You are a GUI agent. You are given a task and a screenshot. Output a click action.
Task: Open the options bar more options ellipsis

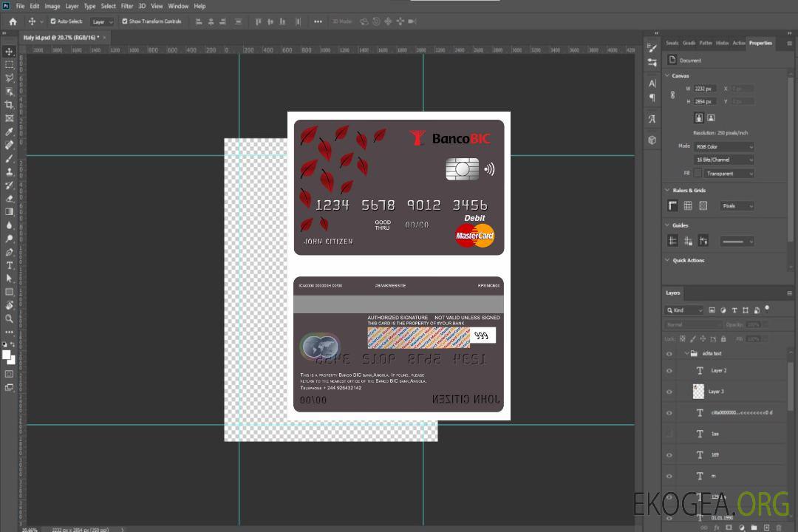click(318, 21)
